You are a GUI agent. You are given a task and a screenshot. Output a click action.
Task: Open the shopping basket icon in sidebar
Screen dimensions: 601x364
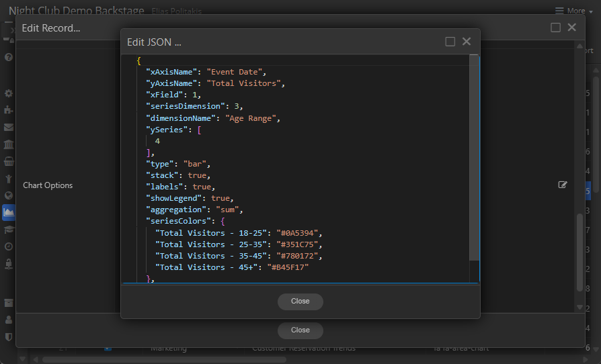pos(9,161)
